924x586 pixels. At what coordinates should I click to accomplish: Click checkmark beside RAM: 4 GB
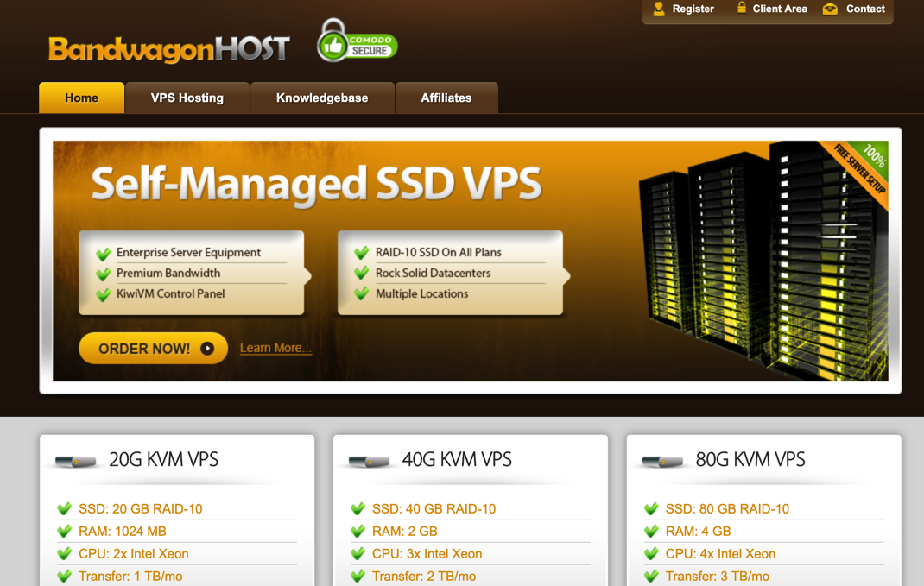tap(651, 531)
